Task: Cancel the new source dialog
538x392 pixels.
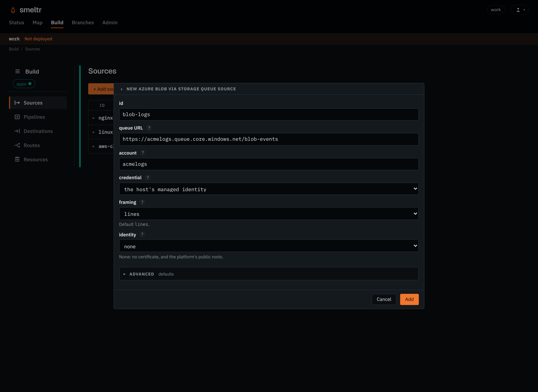Action: tap(384, 299)
